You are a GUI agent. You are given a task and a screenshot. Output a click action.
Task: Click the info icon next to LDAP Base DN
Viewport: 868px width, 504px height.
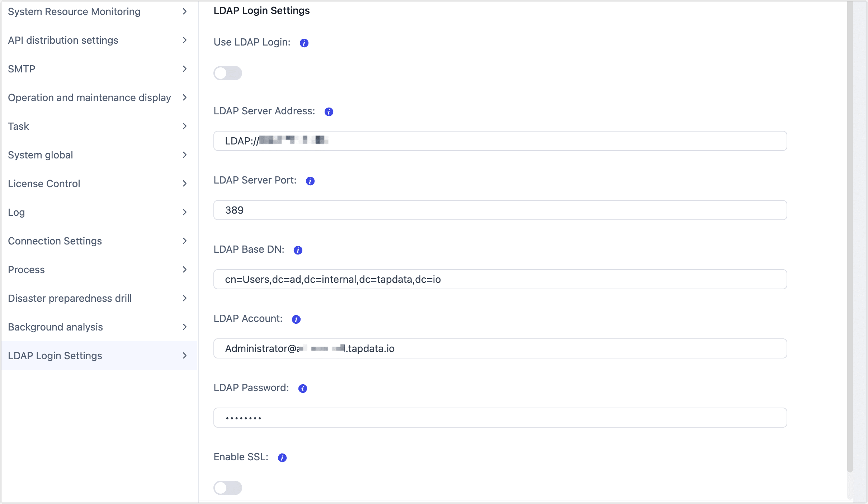coord(298,249)
